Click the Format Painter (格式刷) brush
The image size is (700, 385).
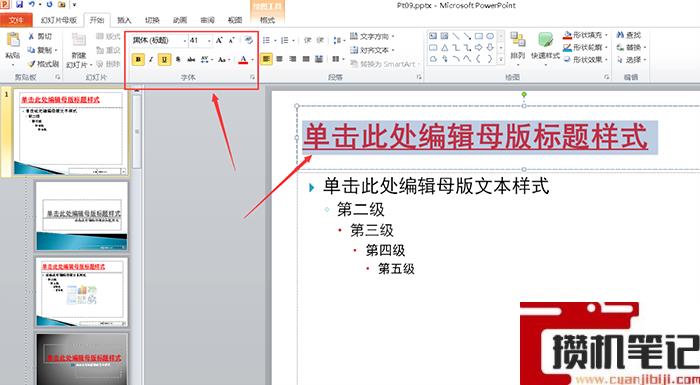click(43, 64)
